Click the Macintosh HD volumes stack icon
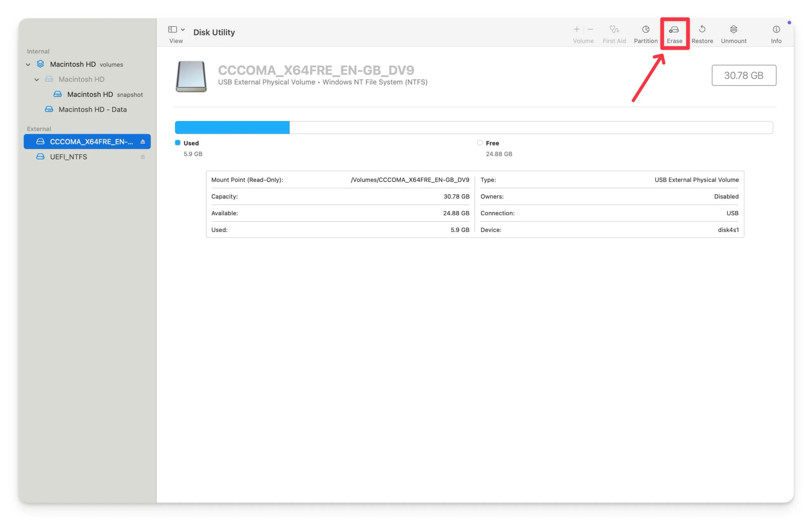 (x=40, y=64)
